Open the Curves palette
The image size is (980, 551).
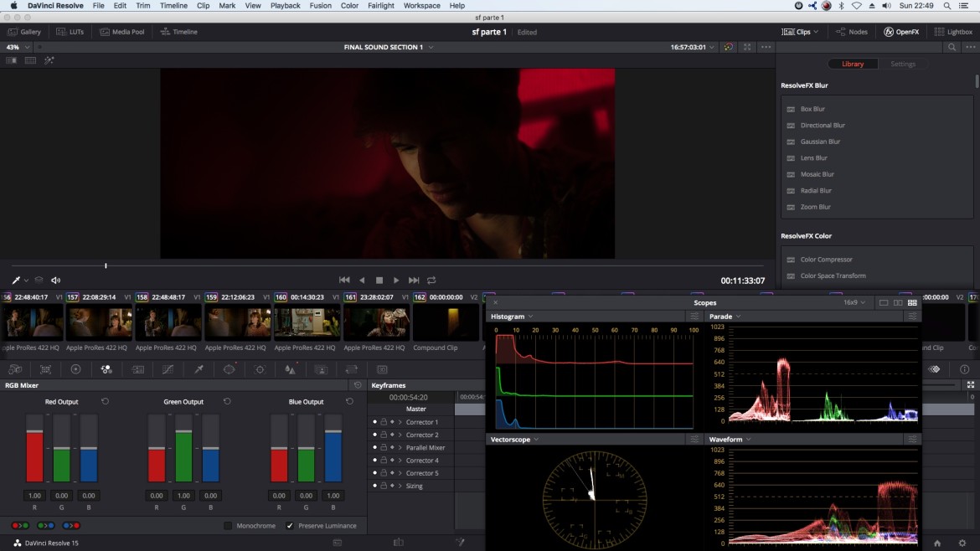[x=168, y=369]
